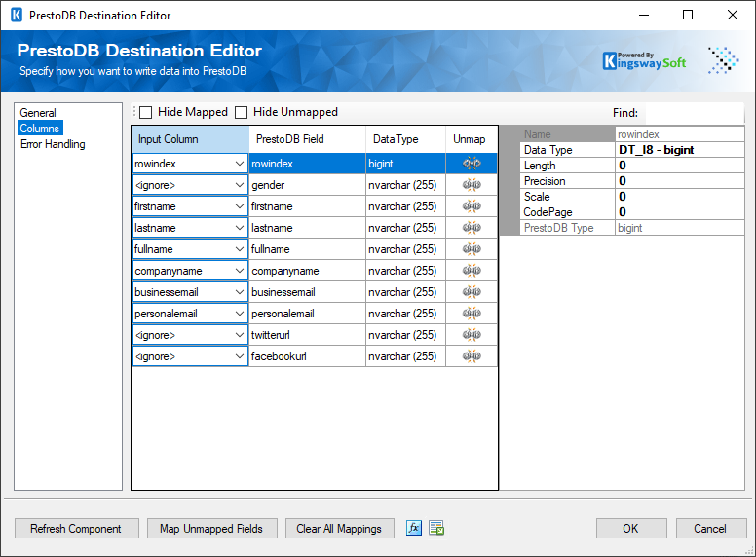Select the PrestoDB Type property row

[x=632, y=228]
